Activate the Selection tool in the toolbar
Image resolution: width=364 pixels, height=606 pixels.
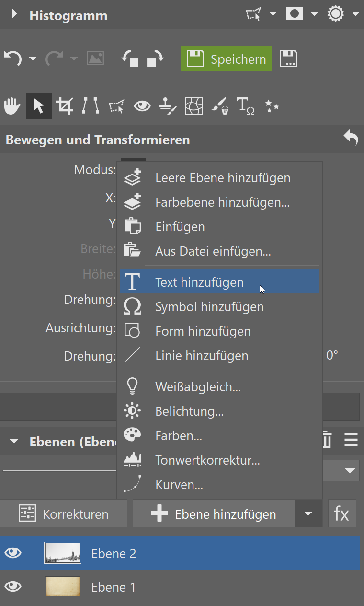38,105
